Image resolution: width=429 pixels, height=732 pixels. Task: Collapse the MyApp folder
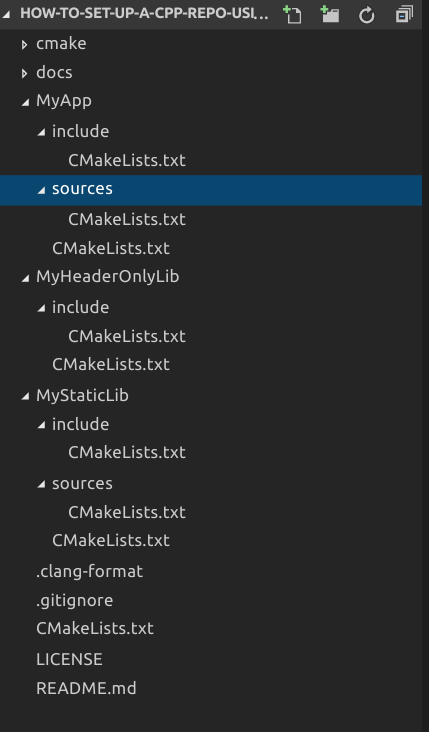(x=25, y=103)
